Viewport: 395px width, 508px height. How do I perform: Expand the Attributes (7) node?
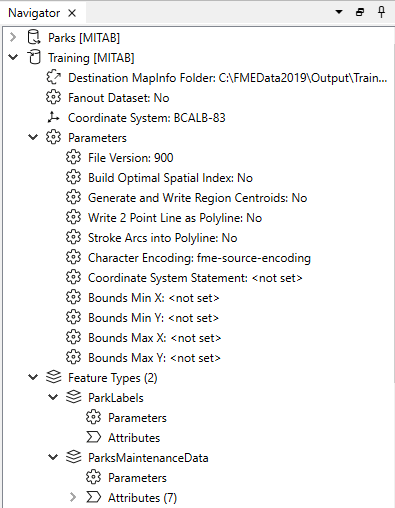73,497
